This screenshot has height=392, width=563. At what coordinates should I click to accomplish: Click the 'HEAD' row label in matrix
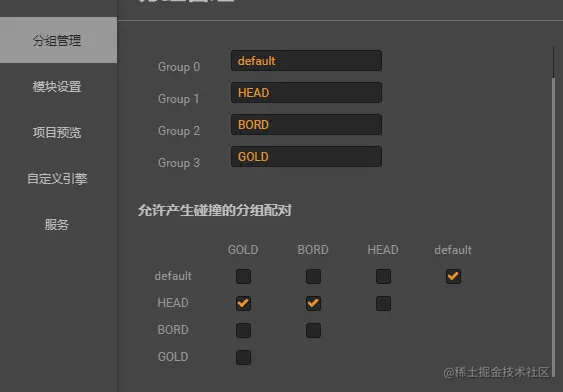point(173,303)
